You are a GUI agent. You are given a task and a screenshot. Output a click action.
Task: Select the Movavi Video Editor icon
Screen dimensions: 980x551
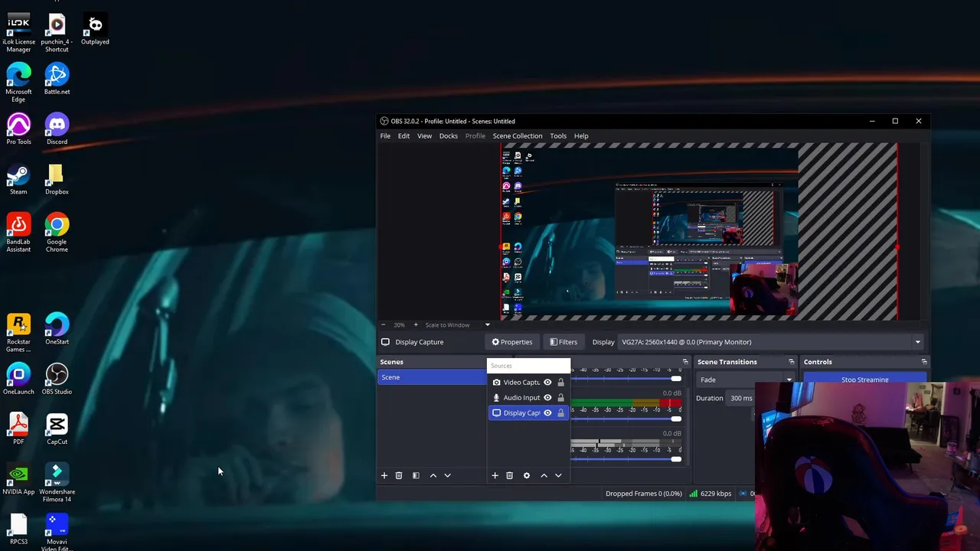tap(57, 532)
